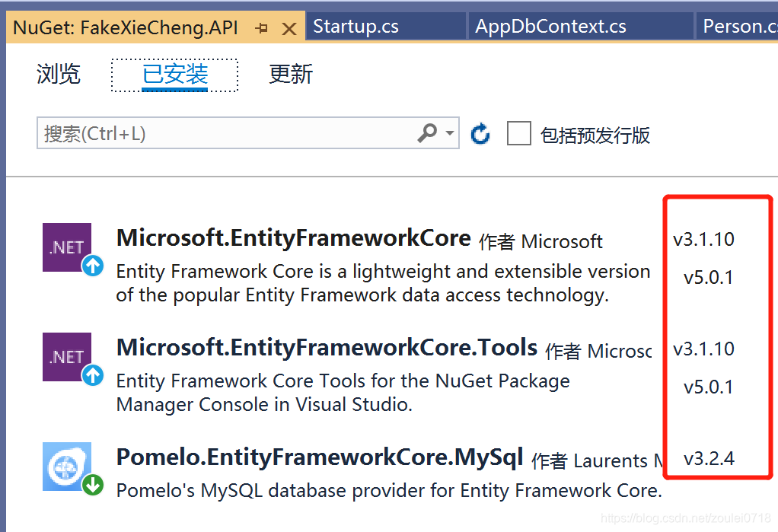This screenshot has width=778, height=532.
Task: Pin the NuGet FakeXieCheng.API tab
Action: point(262,29)
